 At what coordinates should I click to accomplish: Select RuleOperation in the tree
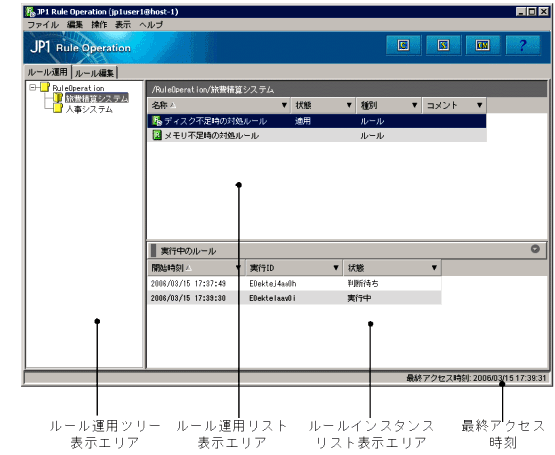(x=78, y=88)
